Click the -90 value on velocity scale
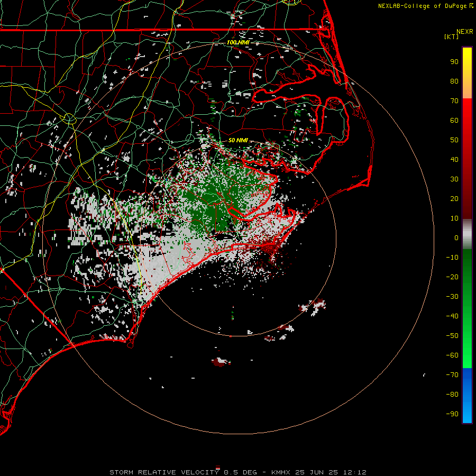476x476 pixels. click(452, 414)
